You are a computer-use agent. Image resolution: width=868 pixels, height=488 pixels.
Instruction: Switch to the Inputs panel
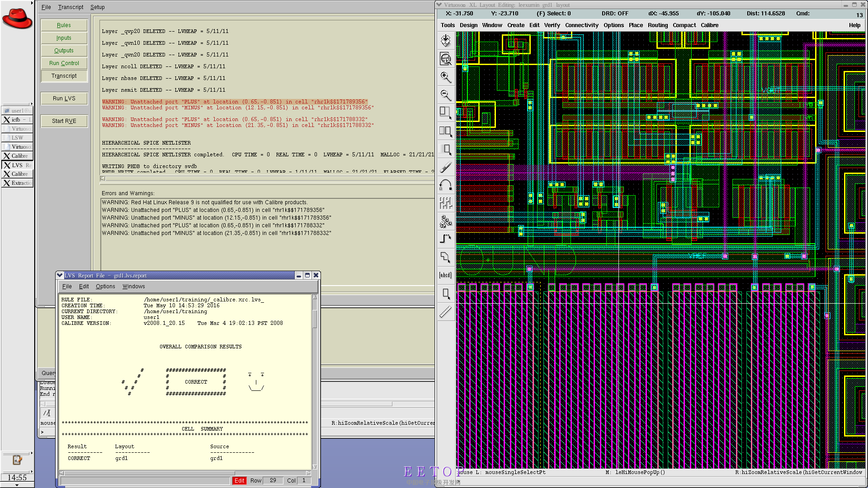click(64, 38)
